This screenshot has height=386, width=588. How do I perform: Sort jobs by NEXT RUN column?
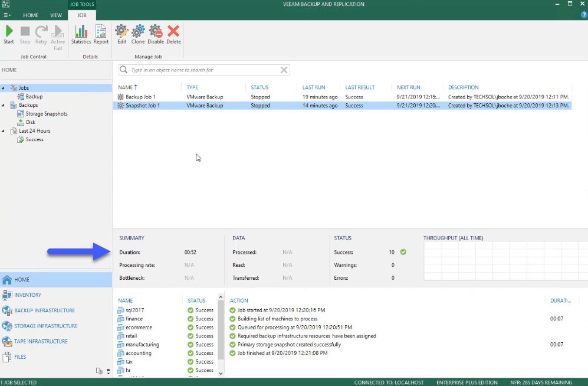[408, 87]
